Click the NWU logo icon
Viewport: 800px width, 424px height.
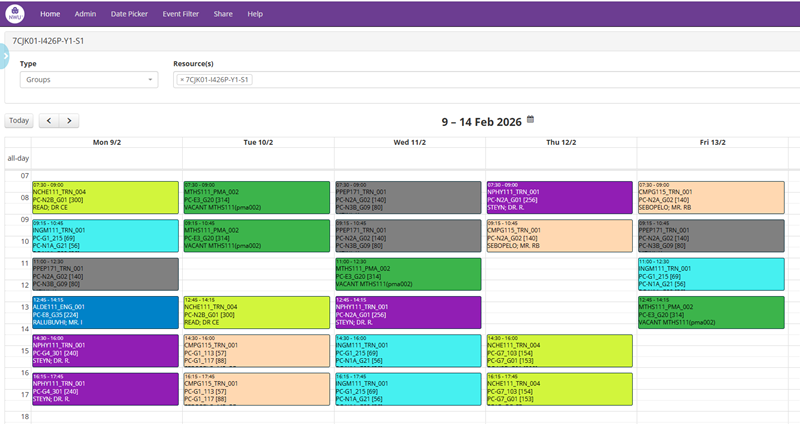pos(15,14)
